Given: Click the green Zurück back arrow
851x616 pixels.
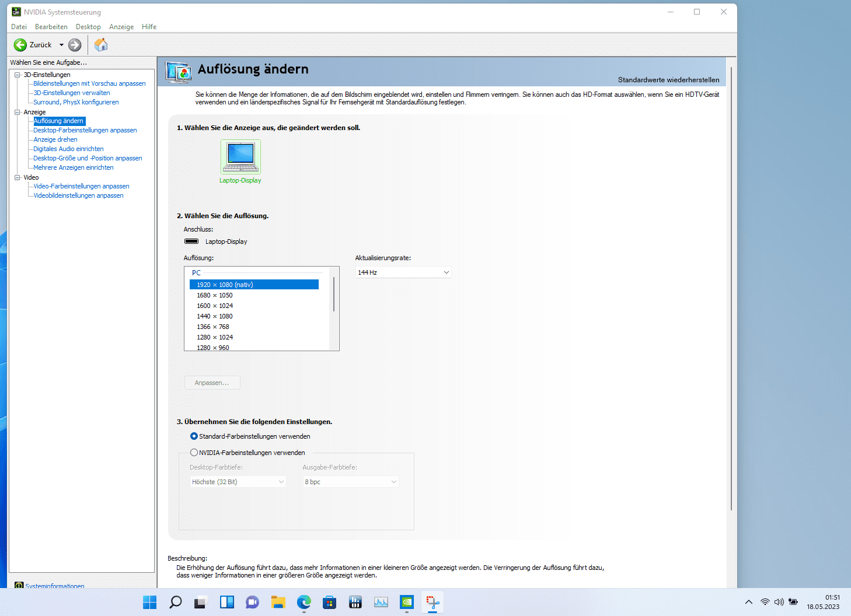Looking at the screenshot, I should (x=20, y=45).
